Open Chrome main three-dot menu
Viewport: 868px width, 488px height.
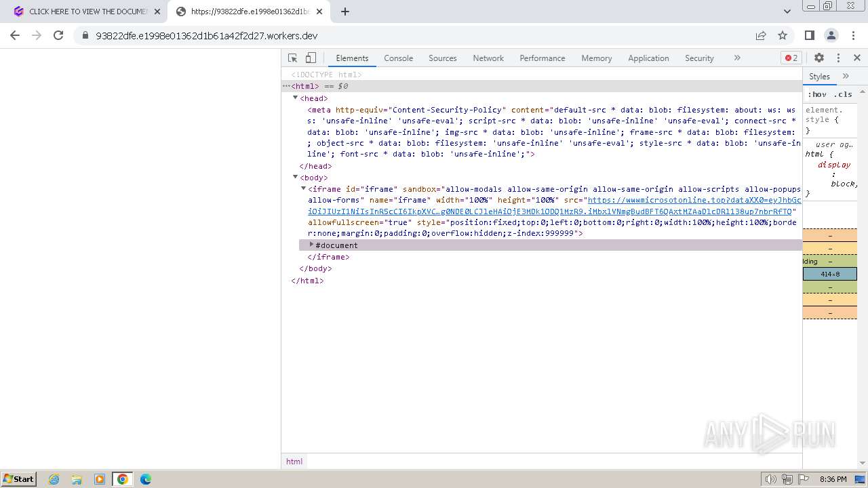(853, 35)
